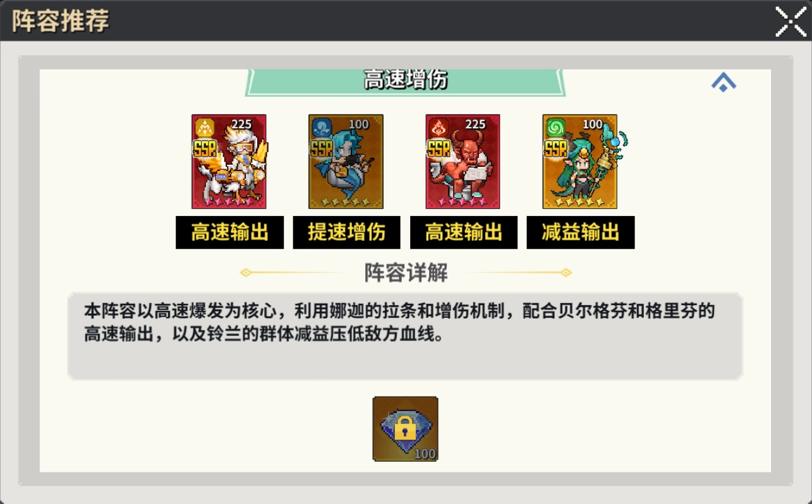Open the green-haired staff hero card
Viewport: 812px width, 504px height.
click(580, 162)
